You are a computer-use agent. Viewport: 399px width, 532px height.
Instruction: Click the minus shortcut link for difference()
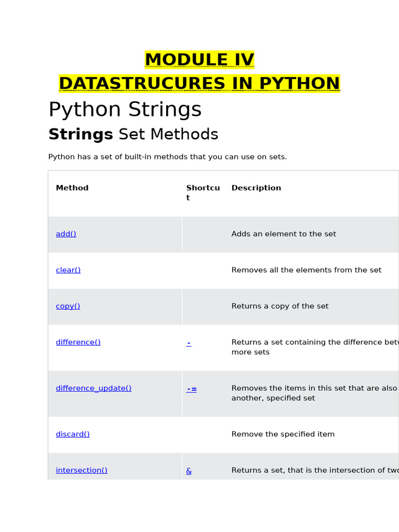189,343
